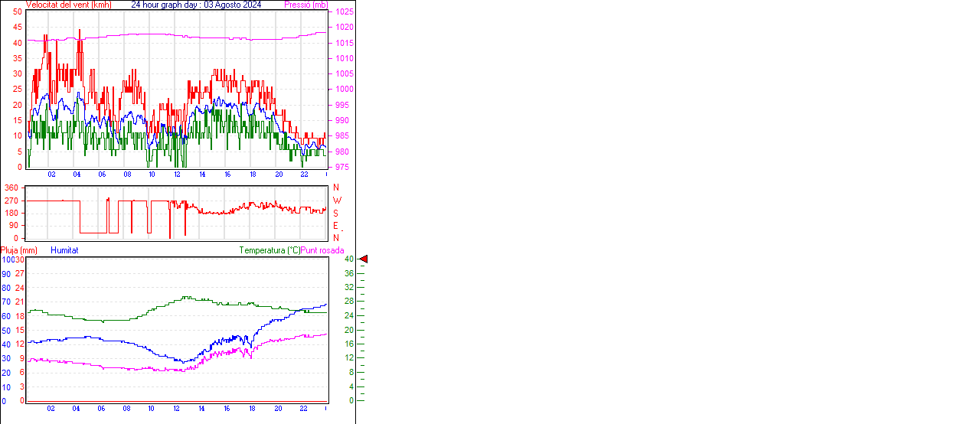Click the 'W' wind direction compass label
Image resolution: width=980 pixels, height=424 pixels.
pos(337,201)
